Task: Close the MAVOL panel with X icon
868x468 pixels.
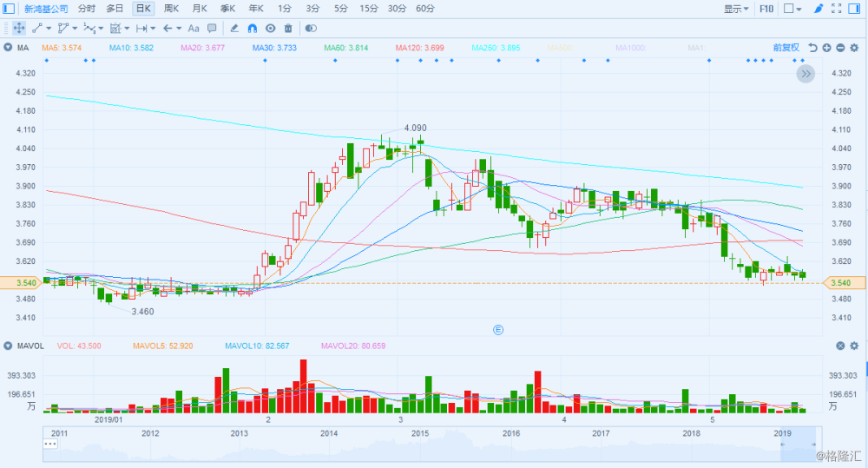Action: (x=840, y=346)
